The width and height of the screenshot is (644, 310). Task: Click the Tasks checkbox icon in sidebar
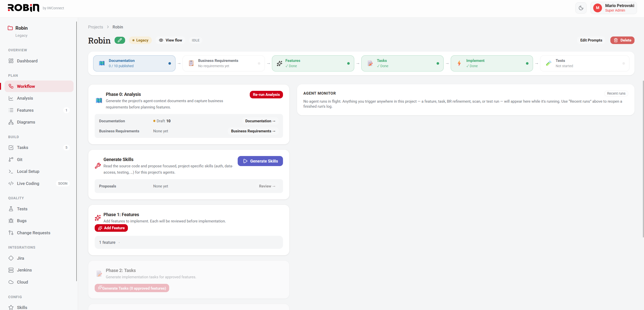pos(11,147)
